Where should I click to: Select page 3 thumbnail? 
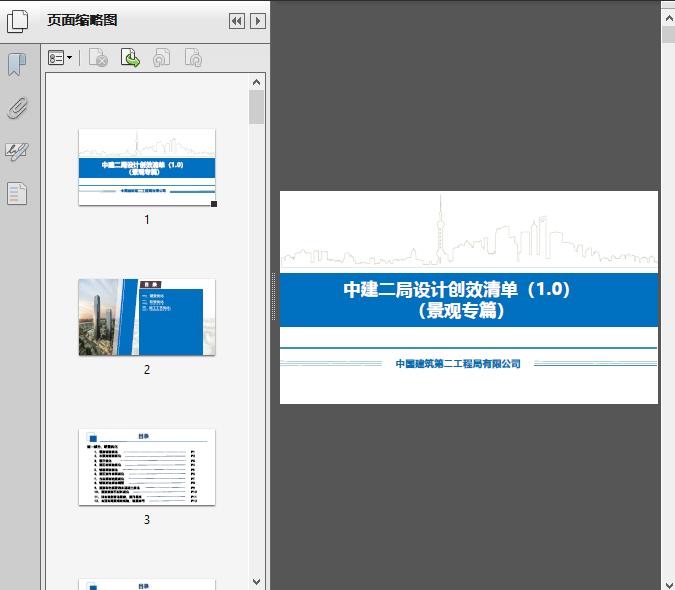coord(147,467)
